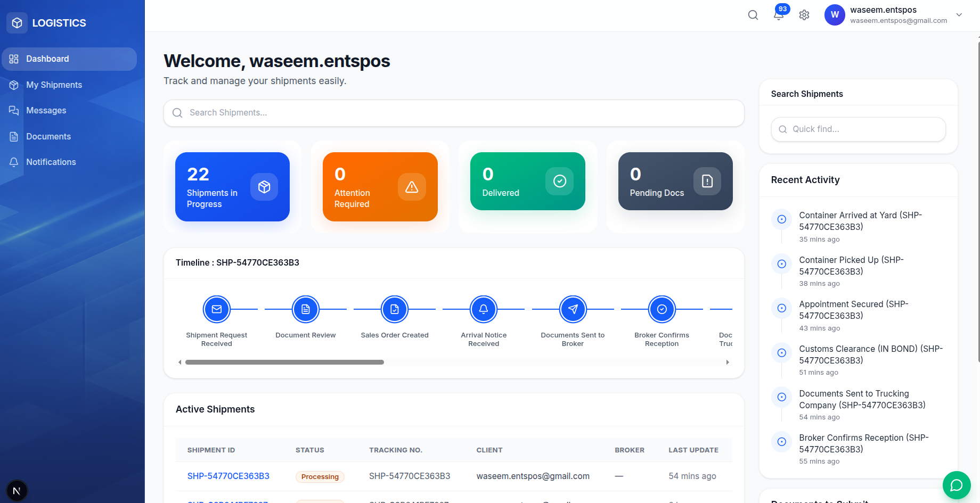This screenshot has height=503, width=980.
Task: Click Timeline : SHP-54770CE363B3 heading
Action: (238, 263)
